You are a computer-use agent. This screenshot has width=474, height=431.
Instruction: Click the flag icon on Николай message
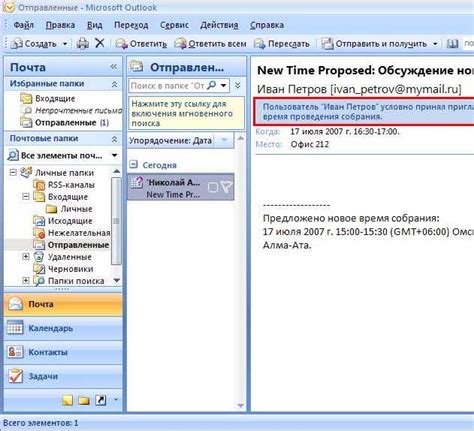(226, 187)
